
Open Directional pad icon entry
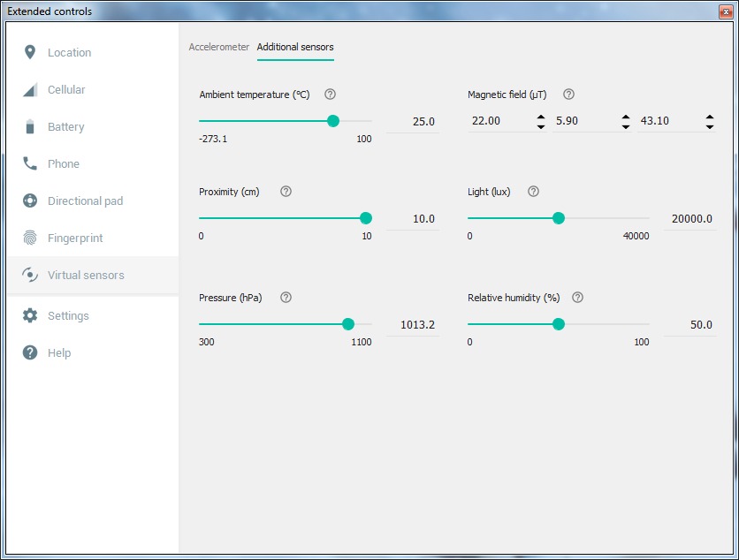30,201
